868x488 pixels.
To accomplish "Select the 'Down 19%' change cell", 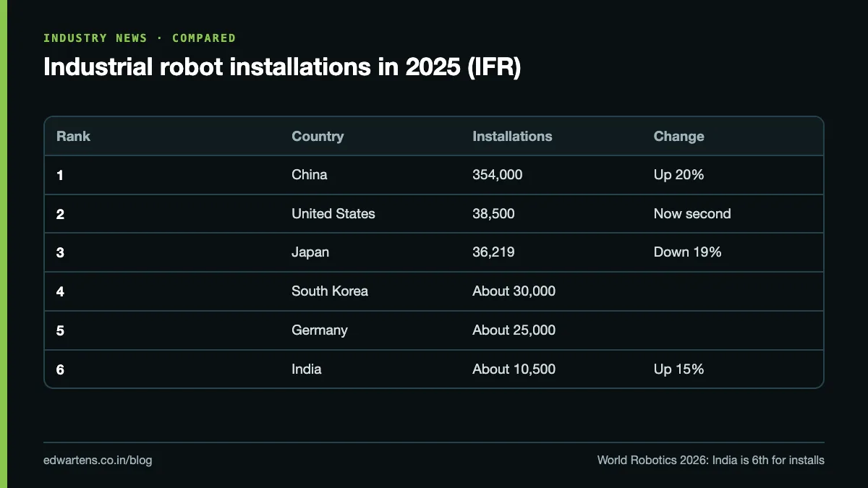I will click(x=687, y=252).
